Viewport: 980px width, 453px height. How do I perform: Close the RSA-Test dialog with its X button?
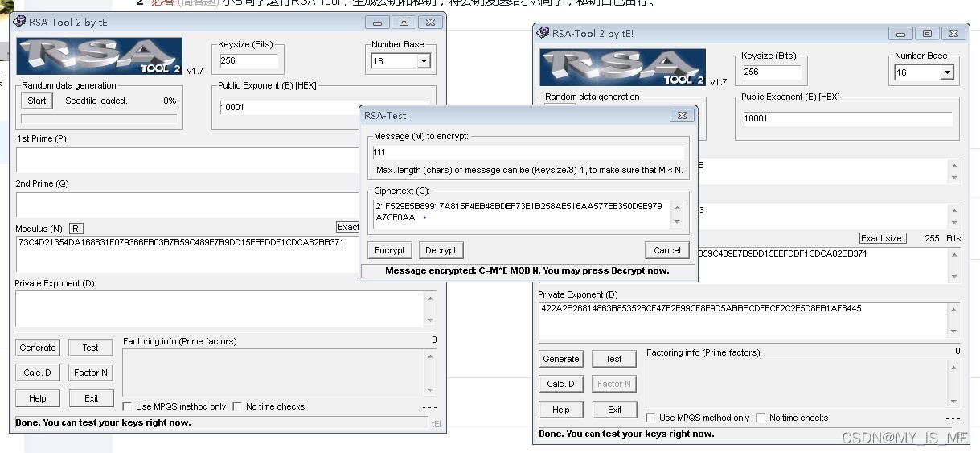tap(682, 115)
